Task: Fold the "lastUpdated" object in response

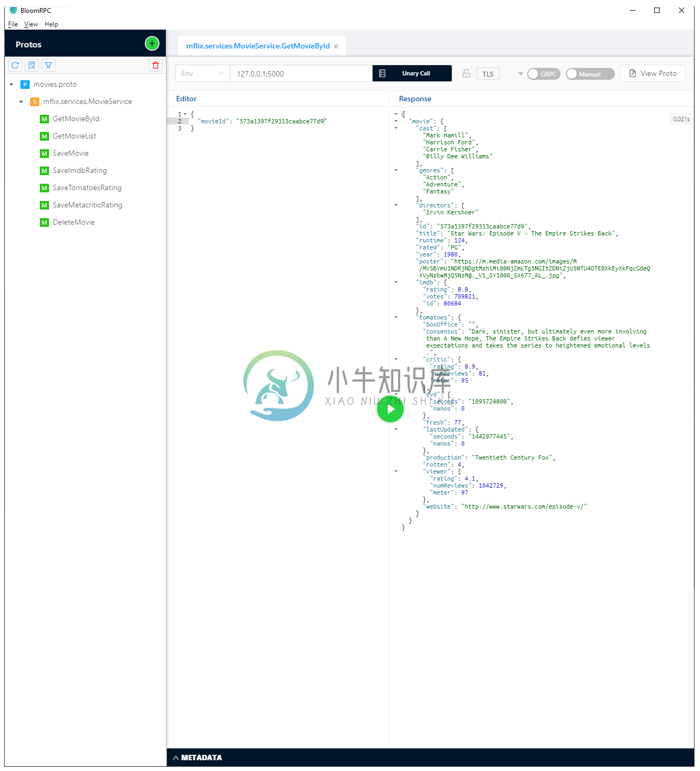Action: 396,429
